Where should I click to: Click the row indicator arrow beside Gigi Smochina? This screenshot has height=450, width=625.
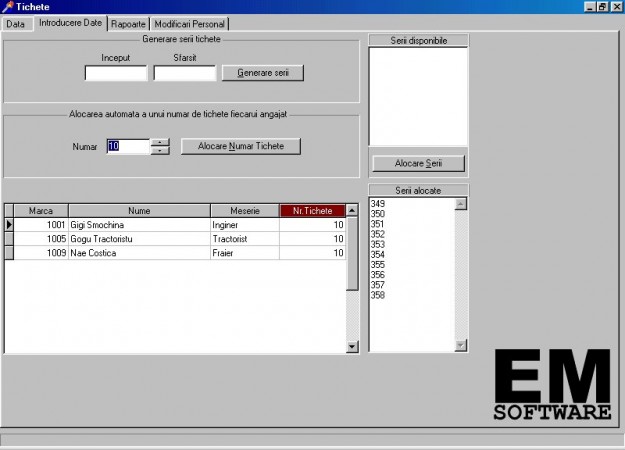click(x=10, y=225)
